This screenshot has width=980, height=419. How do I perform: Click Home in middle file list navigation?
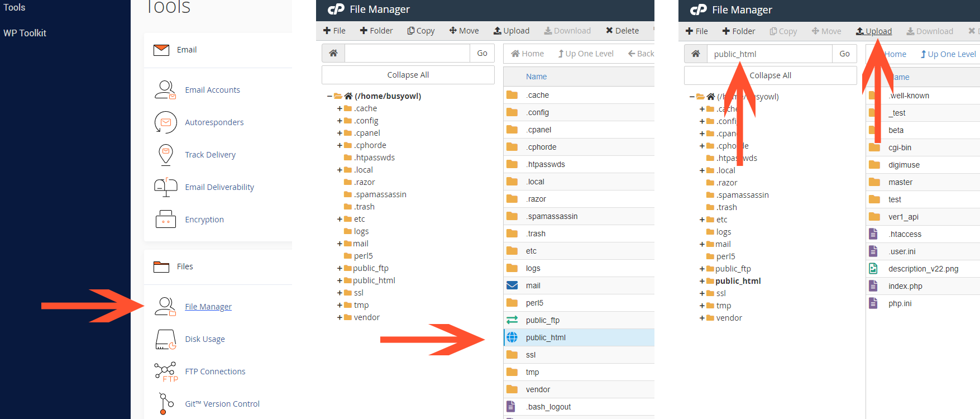(x=528, y=54)
